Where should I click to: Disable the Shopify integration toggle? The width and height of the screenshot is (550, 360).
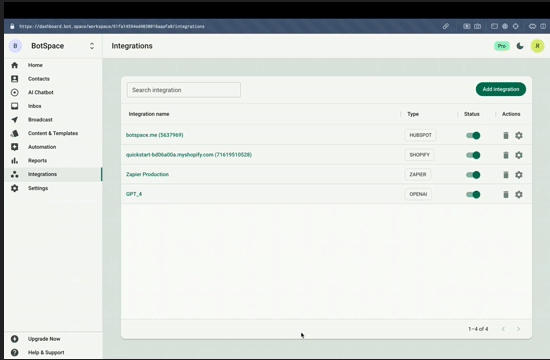click(473, 155)
